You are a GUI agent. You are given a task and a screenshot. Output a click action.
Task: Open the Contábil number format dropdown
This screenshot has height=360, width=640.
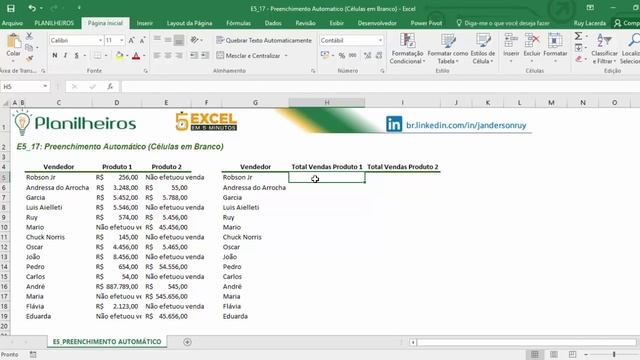[x=380, y=40]
